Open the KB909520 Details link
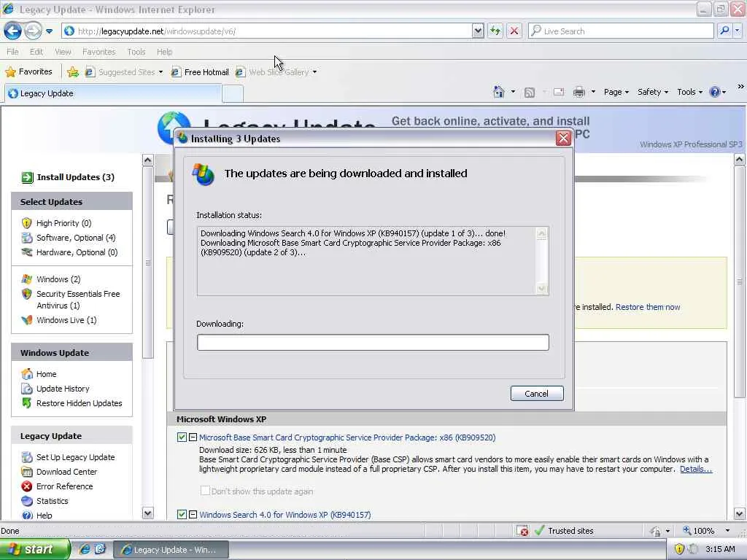This screenshot has width=747, height=560. 696,469
